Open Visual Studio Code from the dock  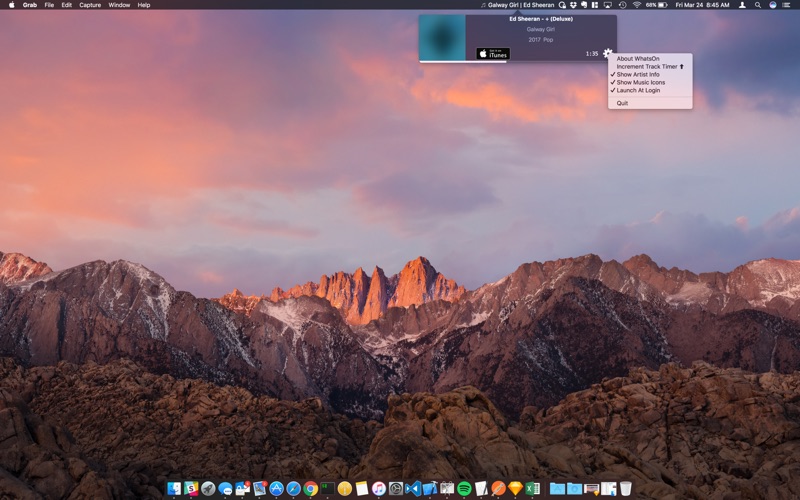click(x=413, y=489)
